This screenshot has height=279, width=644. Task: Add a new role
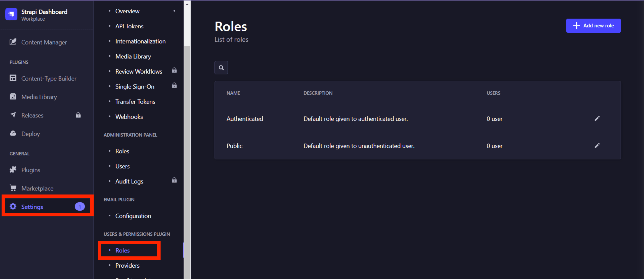coord(593,26)
